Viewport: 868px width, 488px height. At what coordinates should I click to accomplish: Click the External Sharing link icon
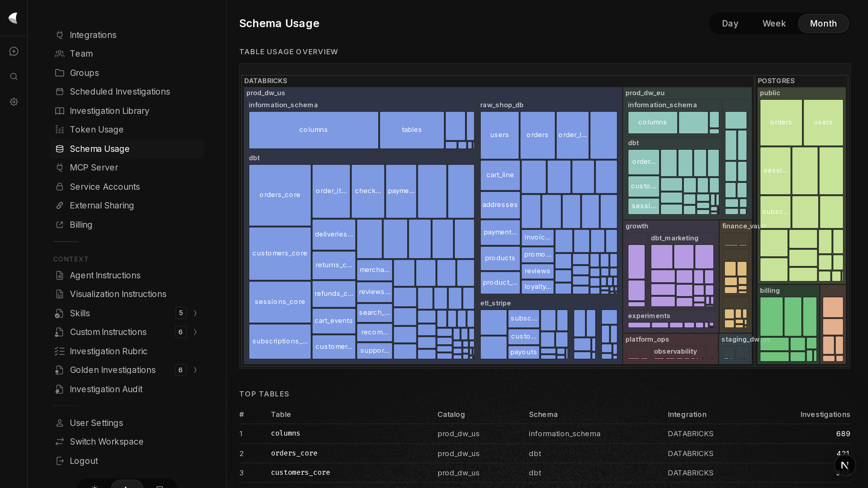[60, 205]
